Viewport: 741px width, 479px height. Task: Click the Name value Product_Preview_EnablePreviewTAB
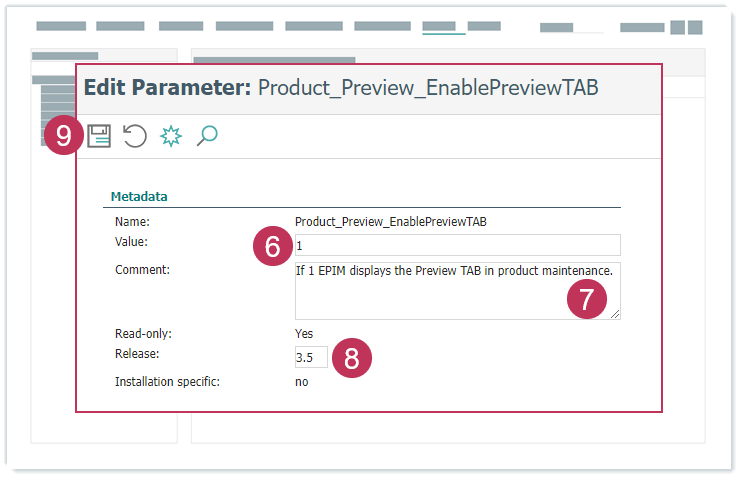point(390,222)
